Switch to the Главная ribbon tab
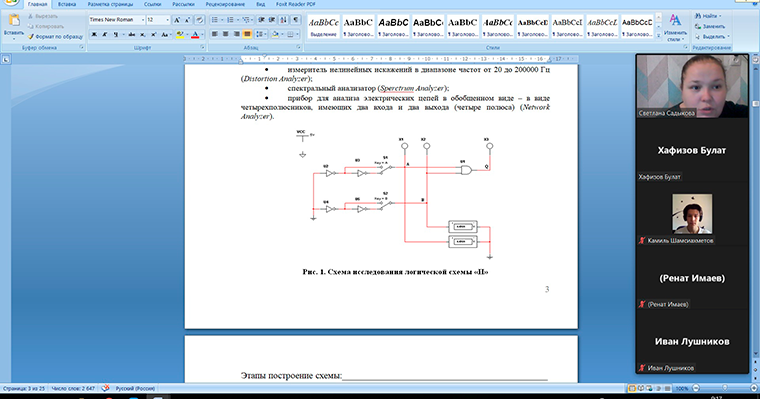760x399 pixels. pos(37,4)
